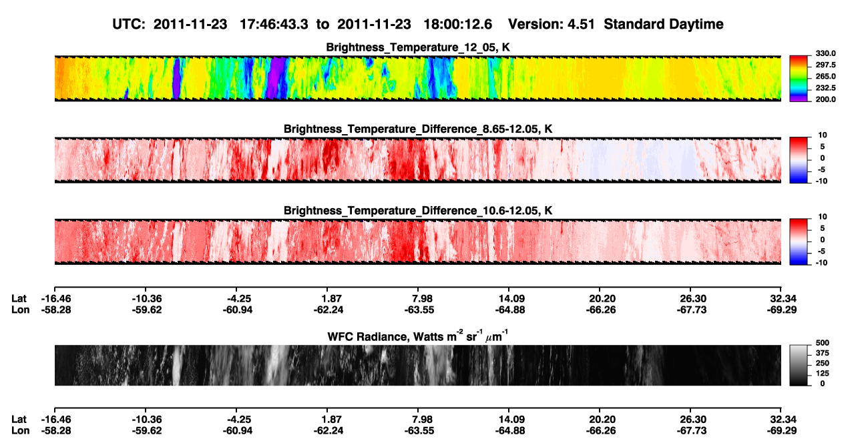Viewport: 868px width, 445px height.
Task: Click the red-blue colorbar beside the 10.6-12.05 panel
Action: [x=799, y=241]
